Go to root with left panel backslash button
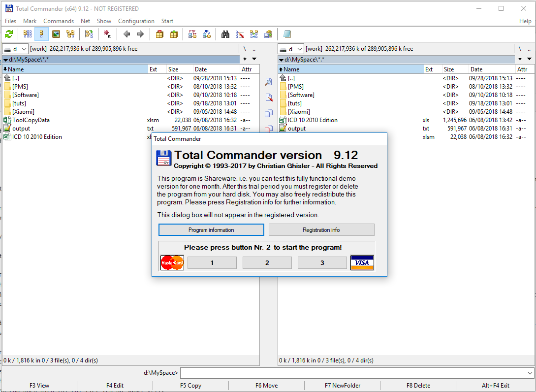 click(x=245, y=49)
